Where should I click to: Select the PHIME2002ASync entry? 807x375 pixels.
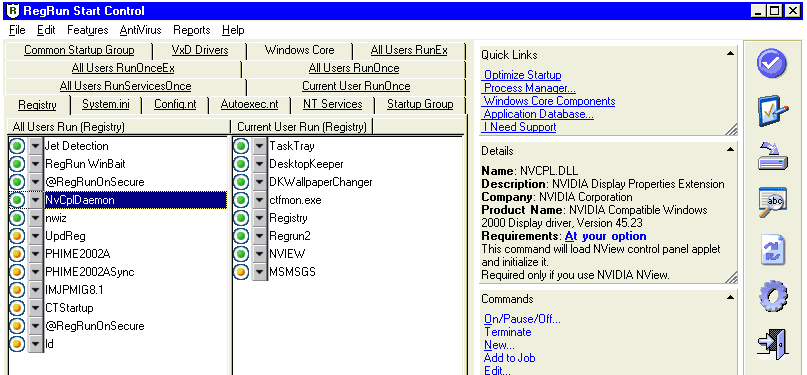click(90, 272)
